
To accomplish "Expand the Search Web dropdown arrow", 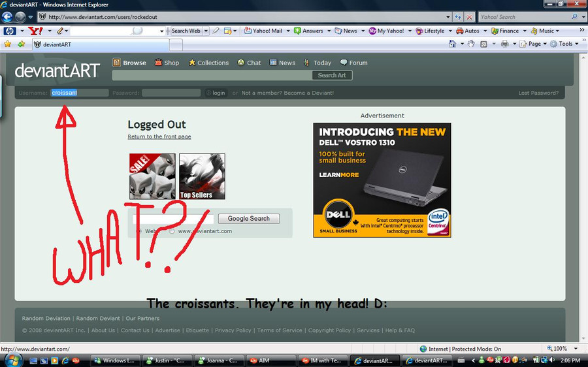I will 206,31.
